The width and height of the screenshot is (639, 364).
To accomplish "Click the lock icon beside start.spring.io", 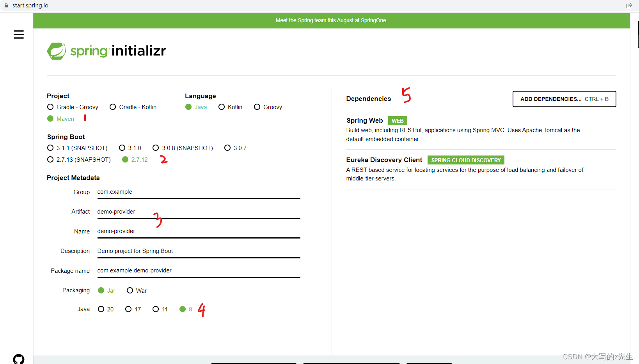I will (6, 5).
